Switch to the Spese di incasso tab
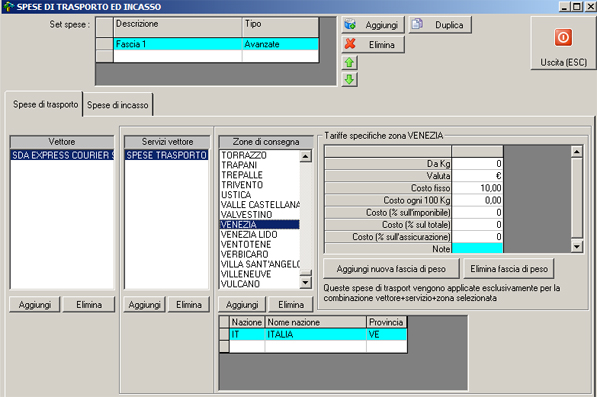Viewport: 597px width, 397px height. pyautogui.click(x=118, y=105)
